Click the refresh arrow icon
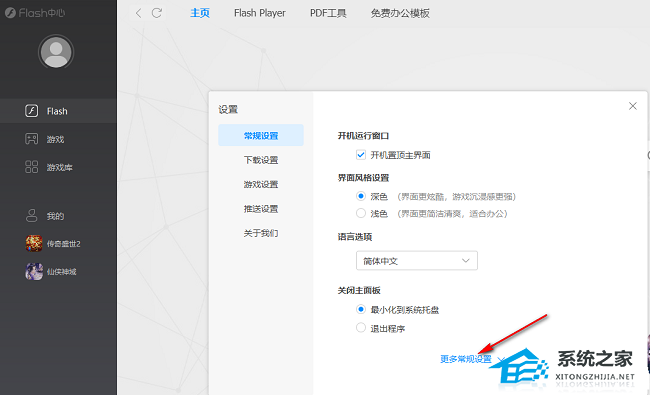The image size is (650, 395). 157,13
